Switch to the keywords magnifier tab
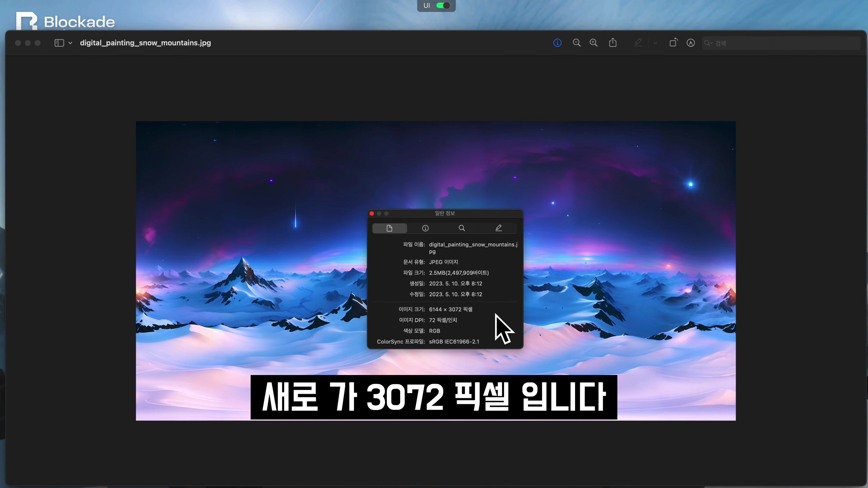Viewport: 868px width, 488px height. click(x=462, y=228)
